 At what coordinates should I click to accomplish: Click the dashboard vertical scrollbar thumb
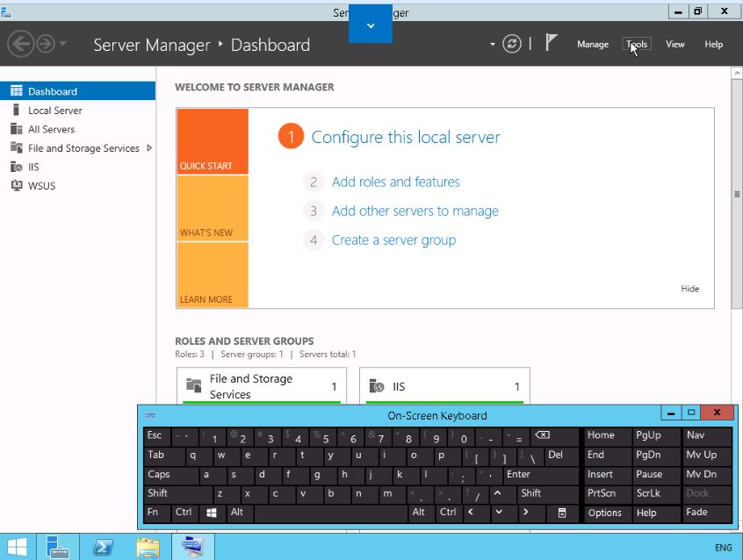click(737, 194)
